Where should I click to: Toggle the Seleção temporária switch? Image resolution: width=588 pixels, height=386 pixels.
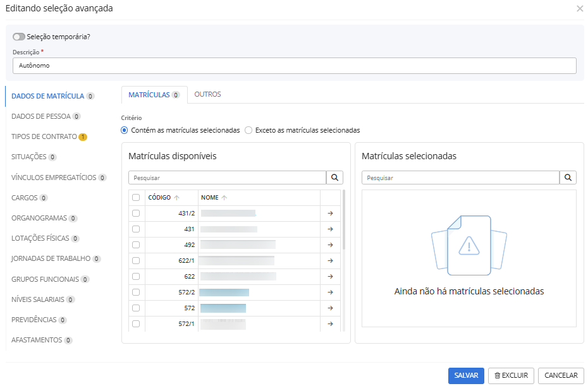pos(19,37)
